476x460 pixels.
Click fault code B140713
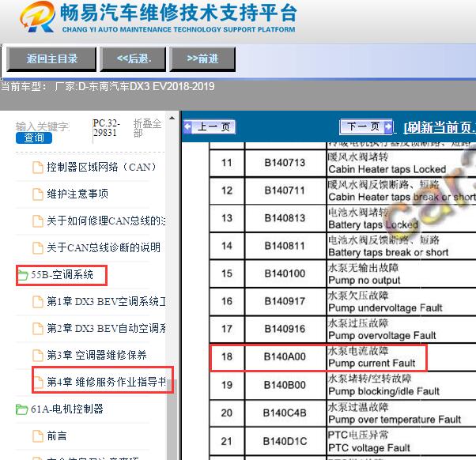pos(285,163)
